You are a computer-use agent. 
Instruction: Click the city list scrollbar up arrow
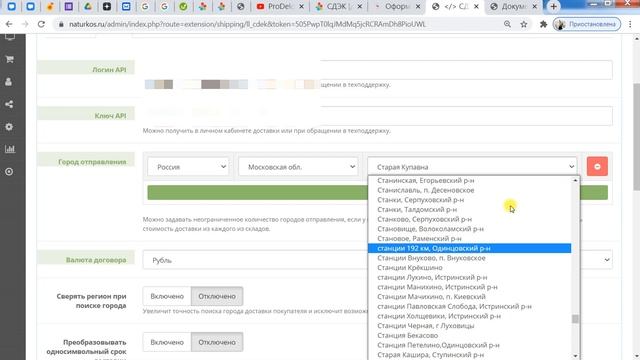576,180
